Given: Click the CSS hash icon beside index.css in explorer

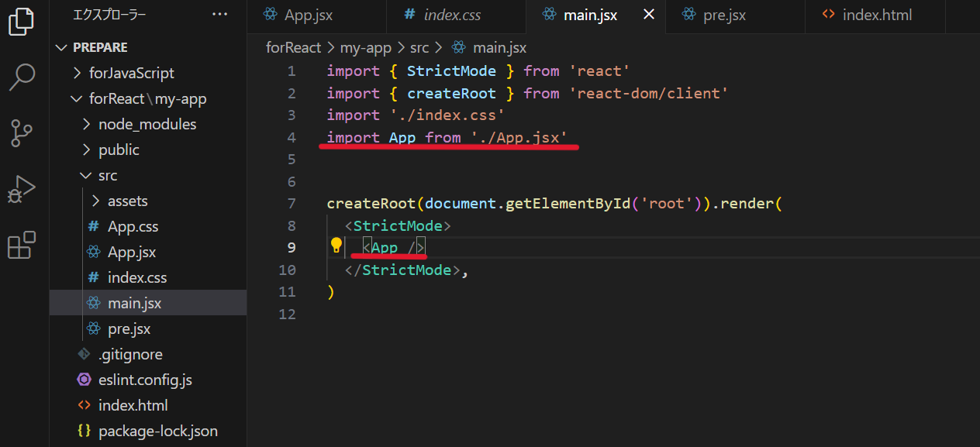Looking at the screenshot, I should pyautogui.click(x=94, y=277).
